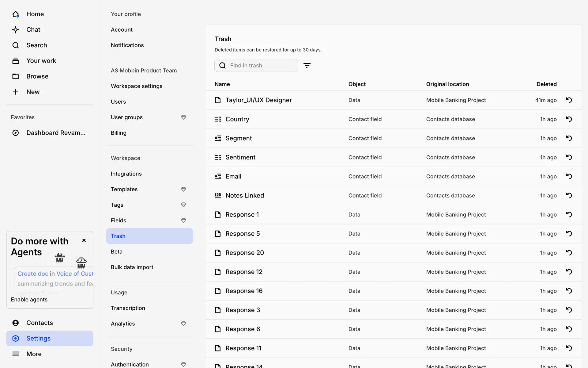Expand the New create menu

[33, 92]
